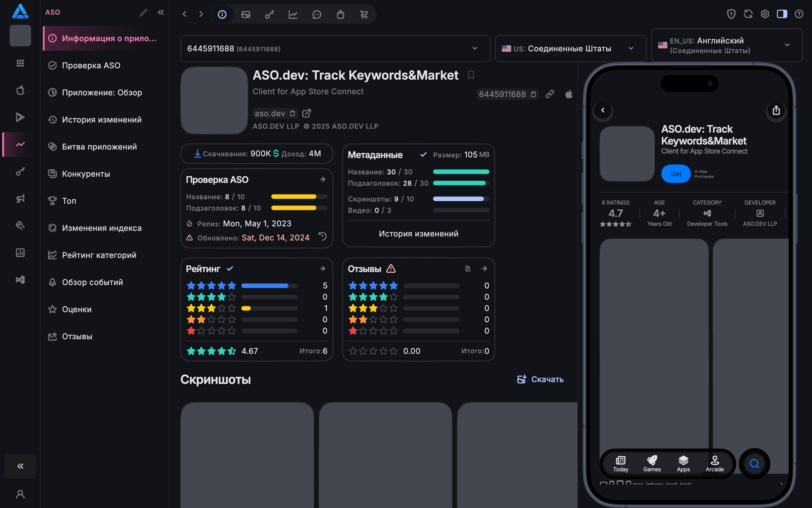This screenshot has width=812, height=508.
Task: Open Проверка ASO card arrow
Action: point(323,179)
